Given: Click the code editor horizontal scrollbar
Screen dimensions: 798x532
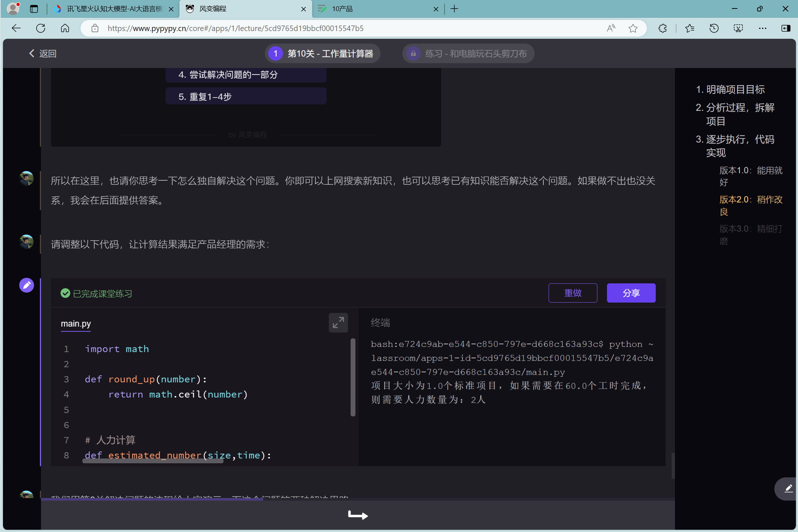Looking at the screenshot, I should (x=153, y=461).
